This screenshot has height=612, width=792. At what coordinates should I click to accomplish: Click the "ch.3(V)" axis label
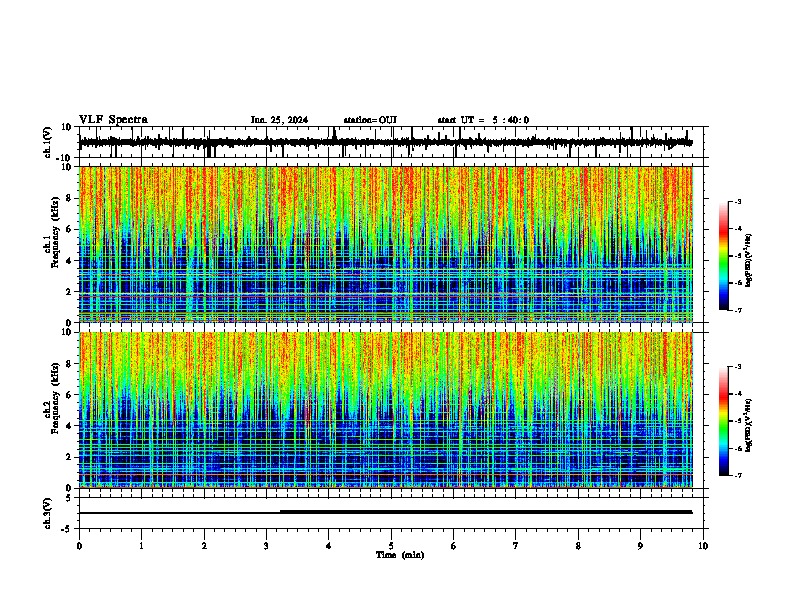[x=47, y=513]
